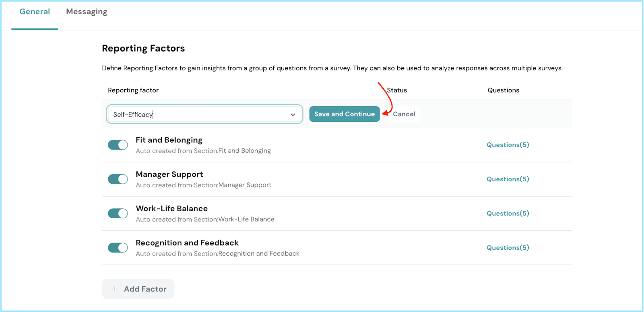Screen dimensions: 644x312
Task: Cancel the new reporting factor entry
Action: [x=404, y=114]
